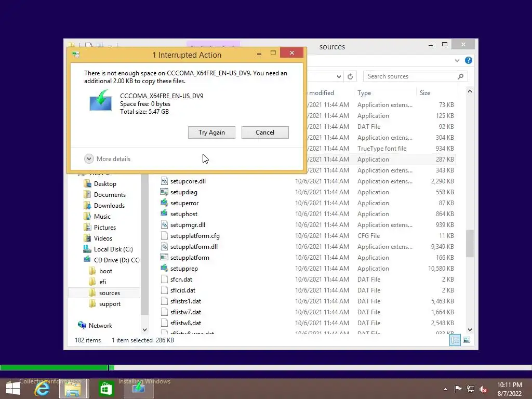
Task: Open File Explorer from the taskbar
Action: pos(73,389)
